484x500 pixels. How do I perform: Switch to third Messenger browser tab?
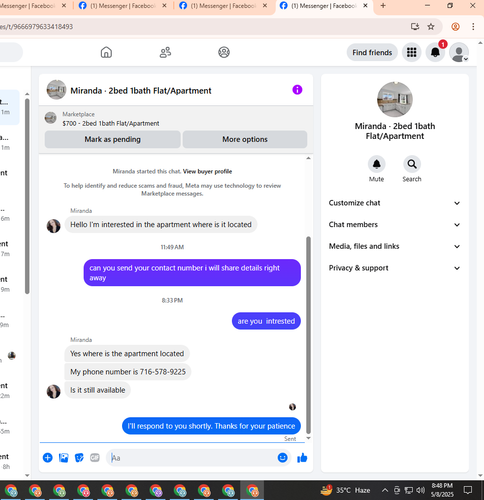(223, 6)
